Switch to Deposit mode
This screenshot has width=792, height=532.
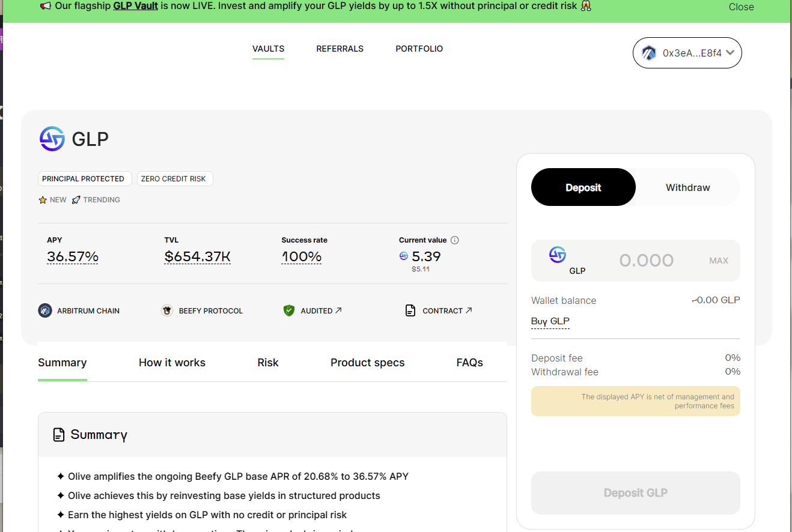[583, 187]
